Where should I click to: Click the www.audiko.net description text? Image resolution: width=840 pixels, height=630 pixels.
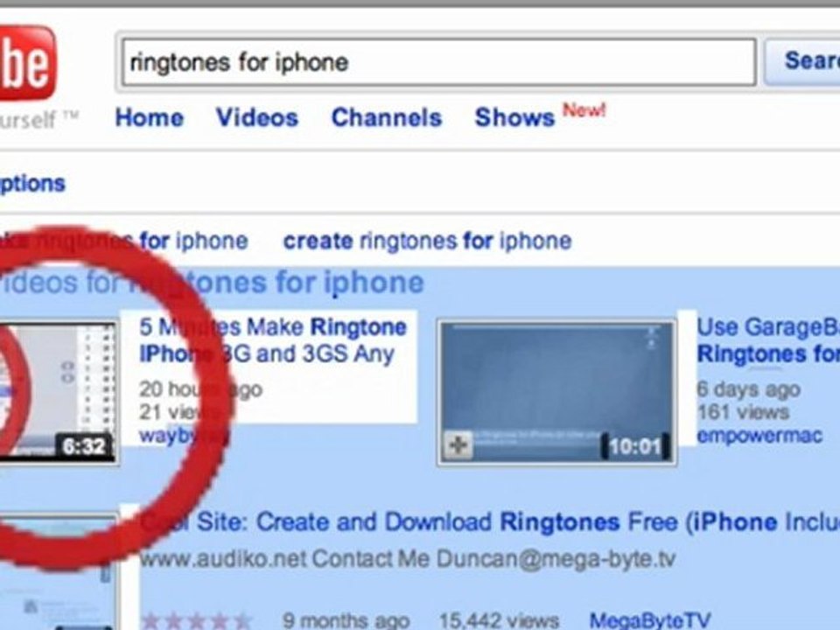tap(408, 559)
